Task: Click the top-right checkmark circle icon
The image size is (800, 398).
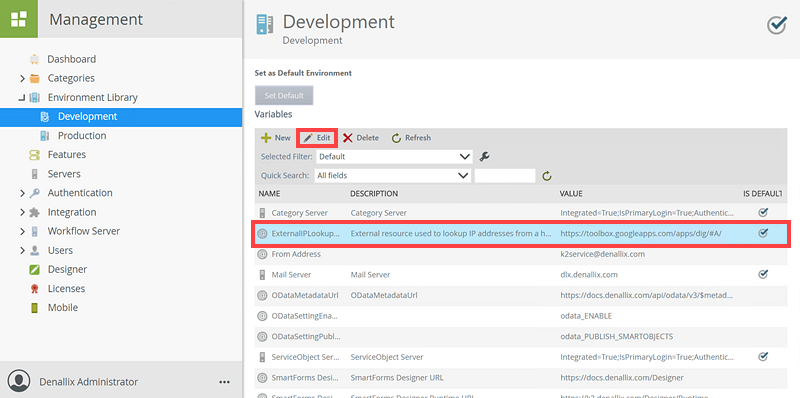Action: click(x=777, y=25)
